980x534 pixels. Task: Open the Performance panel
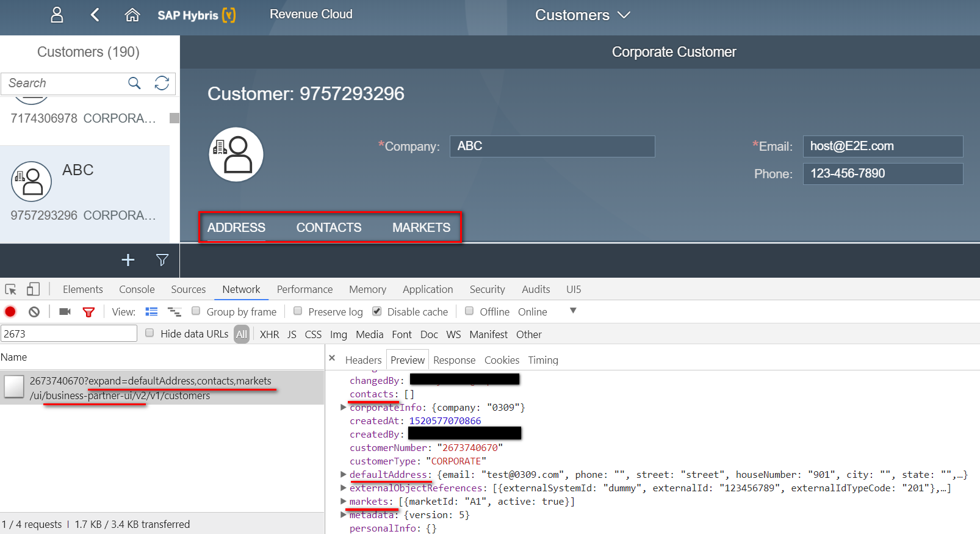(305, 289)
